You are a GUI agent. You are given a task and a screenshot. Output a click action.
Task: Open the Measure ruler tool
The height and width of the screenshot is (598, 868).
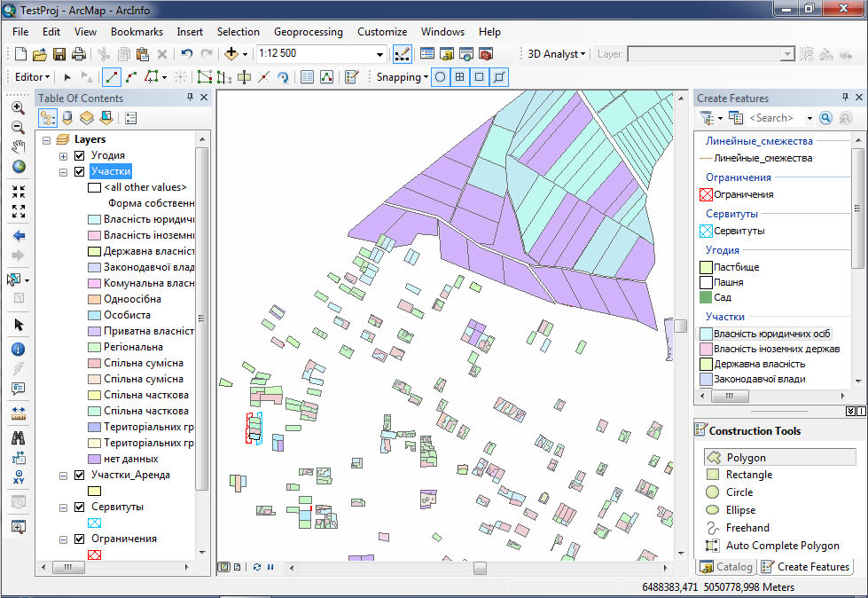click(x=18, y=413)
